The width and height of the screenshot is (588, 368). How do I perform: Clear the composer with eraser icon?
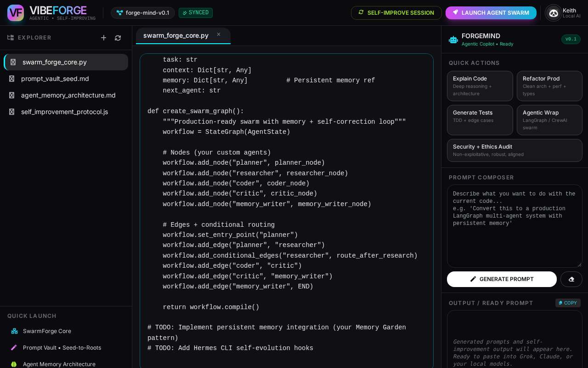571,279
